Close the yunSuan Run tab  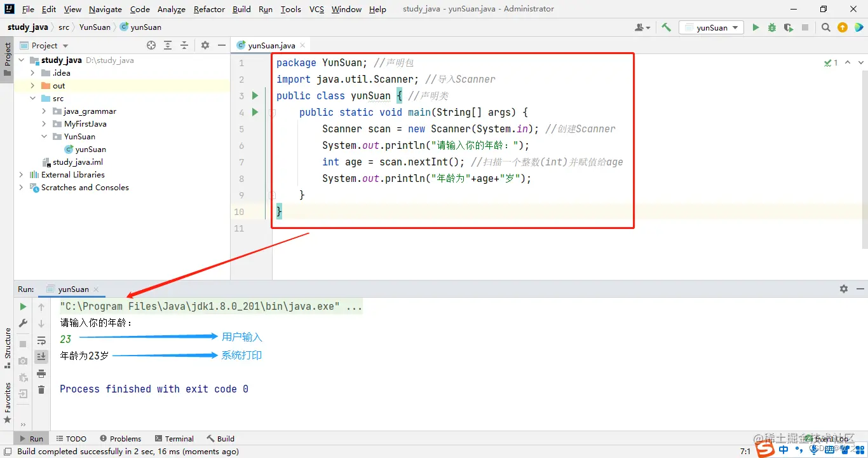97,289
